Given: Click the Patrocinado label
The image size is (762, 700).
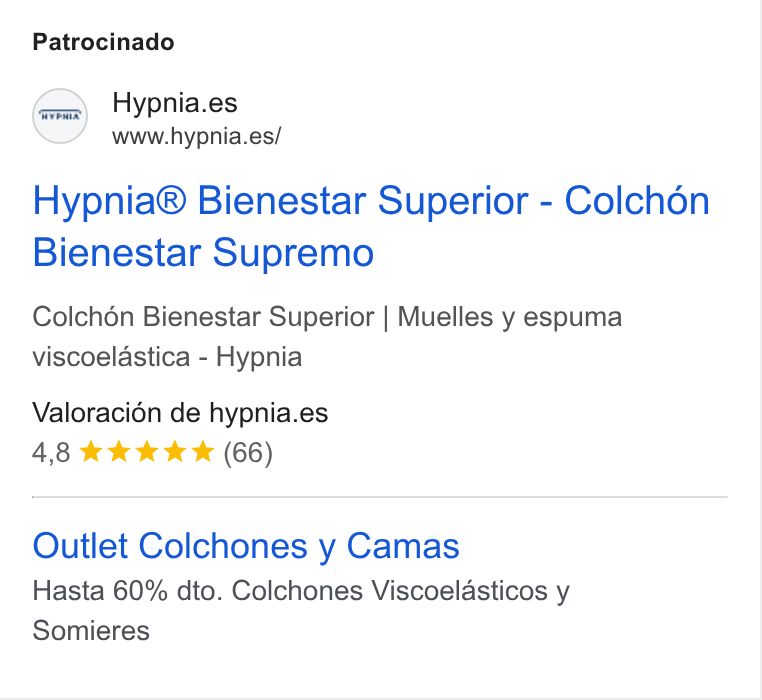Looking at the screenshot, I should tap(104, 42).
